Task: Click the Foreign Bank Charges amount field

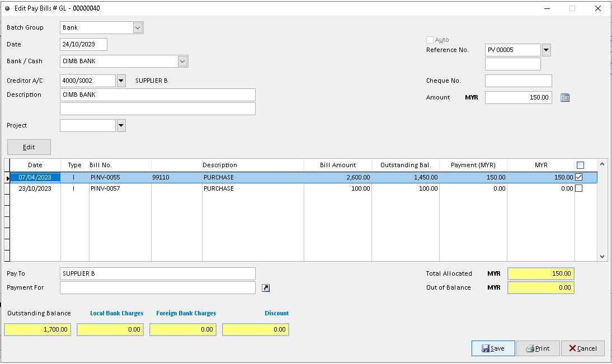Action: pos(183,330)
